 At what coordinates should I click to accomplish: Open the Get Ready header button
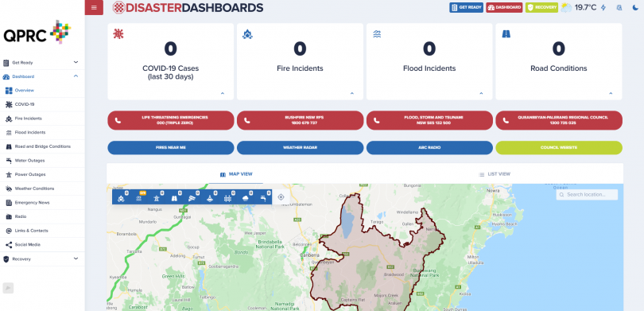466,7
